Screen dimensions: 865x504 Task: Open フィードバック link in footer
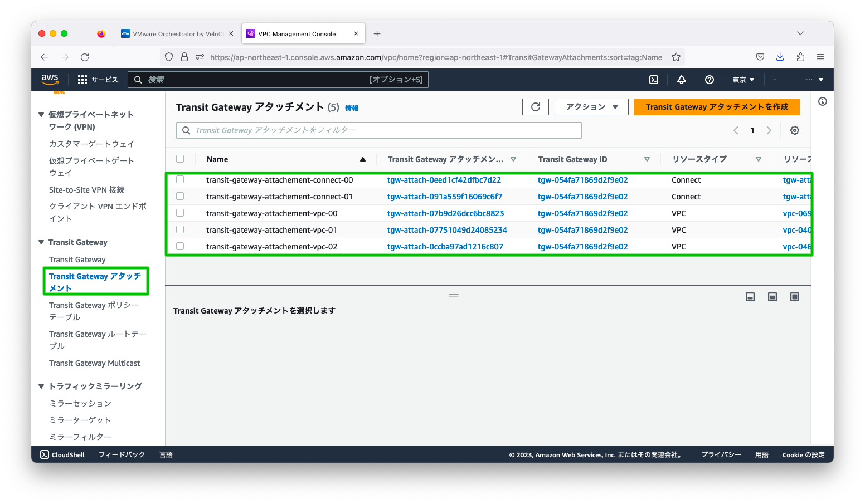[122, 454]
